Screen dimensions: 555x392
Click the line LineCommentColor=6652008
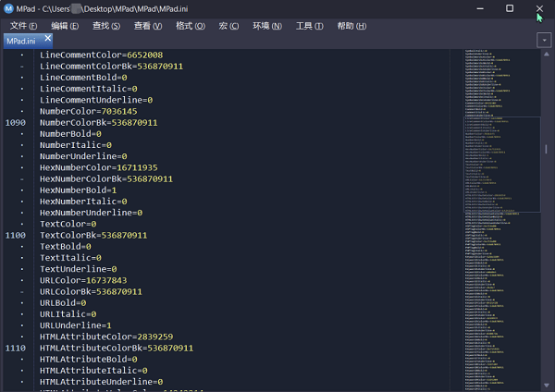[x=101, y=55]
